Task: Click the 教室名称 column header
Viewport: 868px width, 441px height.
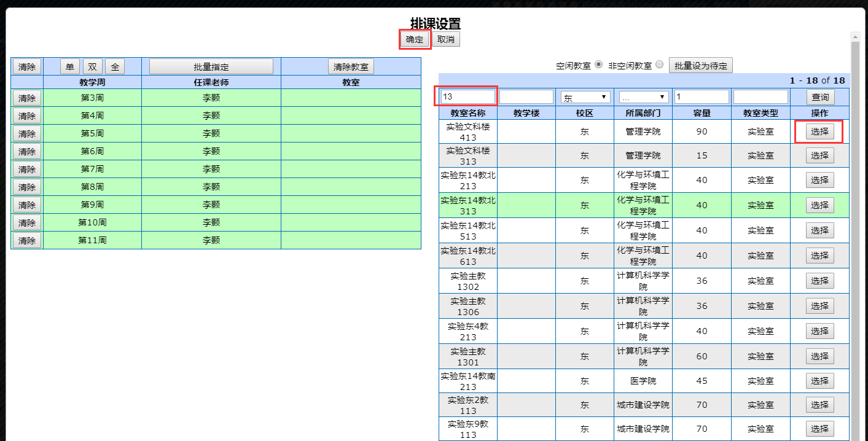Action: (468, 113)
